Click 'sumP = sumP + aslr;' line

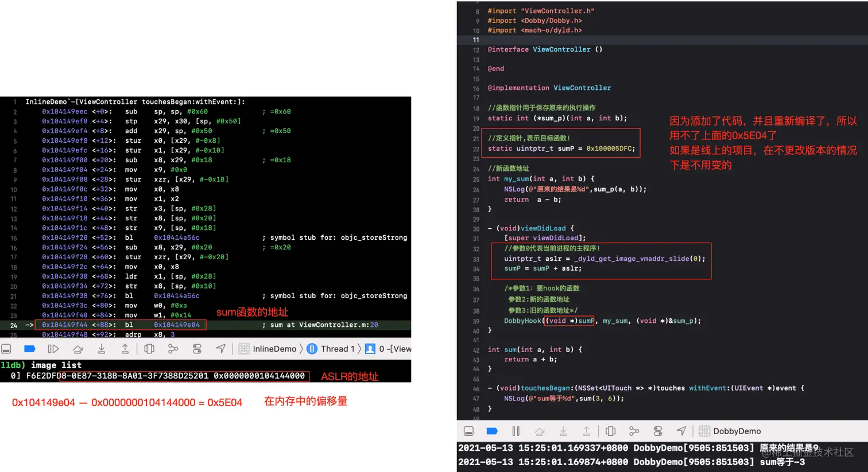543,268
